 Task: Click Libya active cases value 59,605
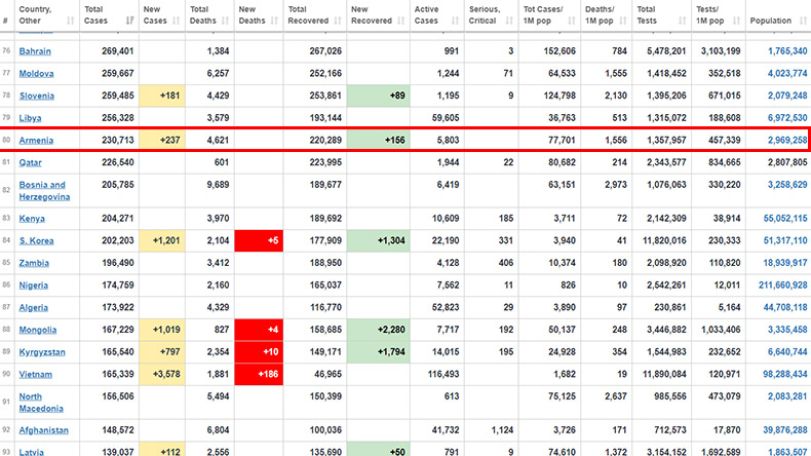tap(445, 118)
